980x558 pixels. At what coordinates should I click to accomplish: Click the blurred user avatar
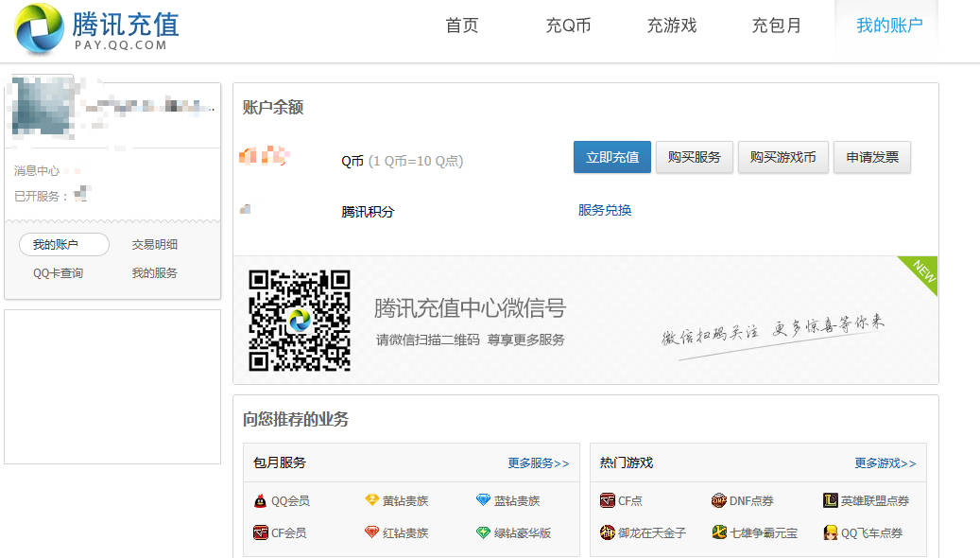(43, 106)
